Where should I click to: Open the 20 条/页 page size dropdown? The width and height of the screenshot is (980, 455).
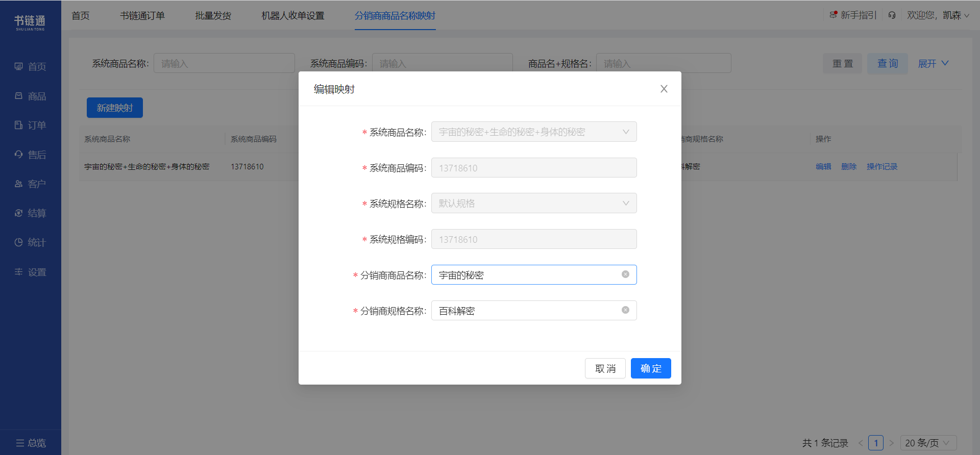(928, 443)
